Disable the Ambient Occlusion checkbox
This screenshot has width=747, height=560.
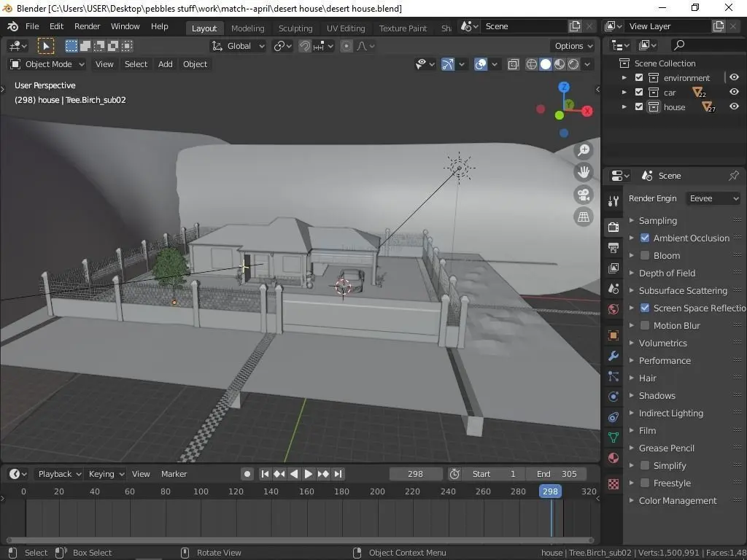[645, 238]
